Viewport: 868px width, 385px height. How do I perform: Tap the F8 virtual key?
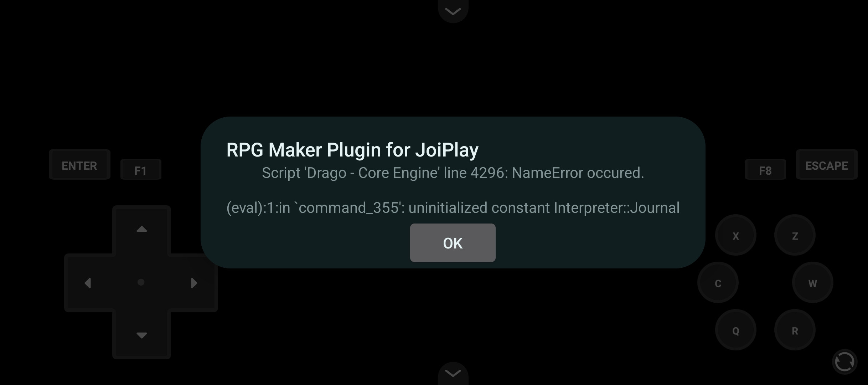(765, 170)
